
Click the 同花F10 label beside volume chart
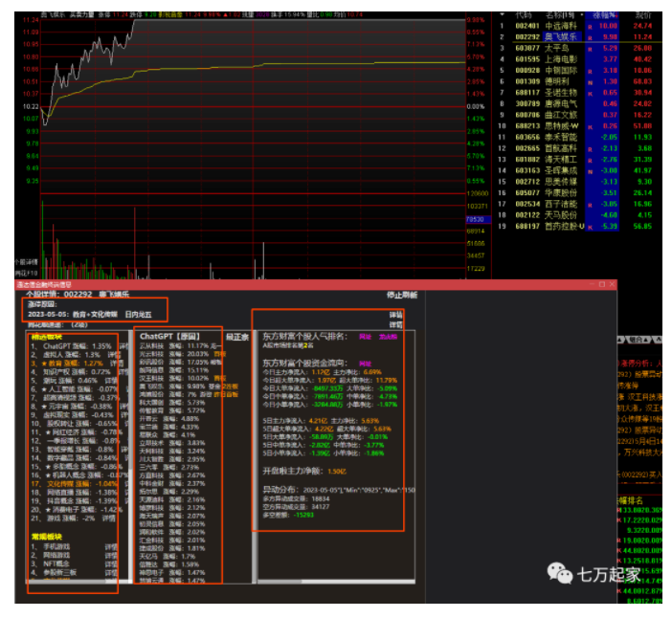click(x=27, y=273)
